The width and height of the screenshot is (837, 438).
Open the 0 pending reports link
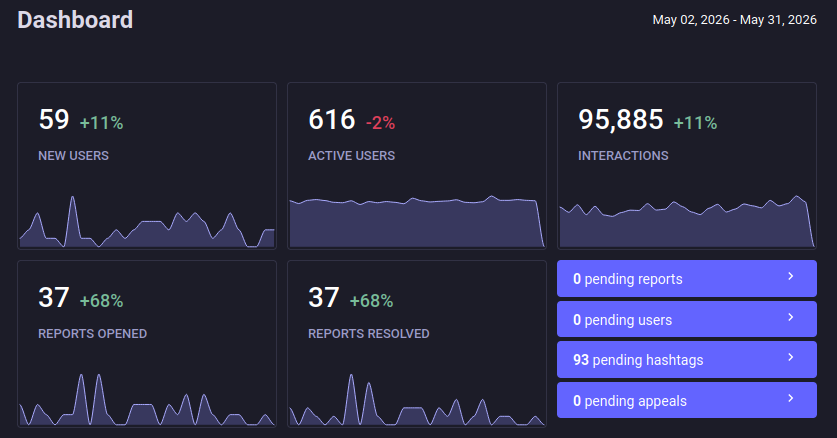click(x=686, y=278)
